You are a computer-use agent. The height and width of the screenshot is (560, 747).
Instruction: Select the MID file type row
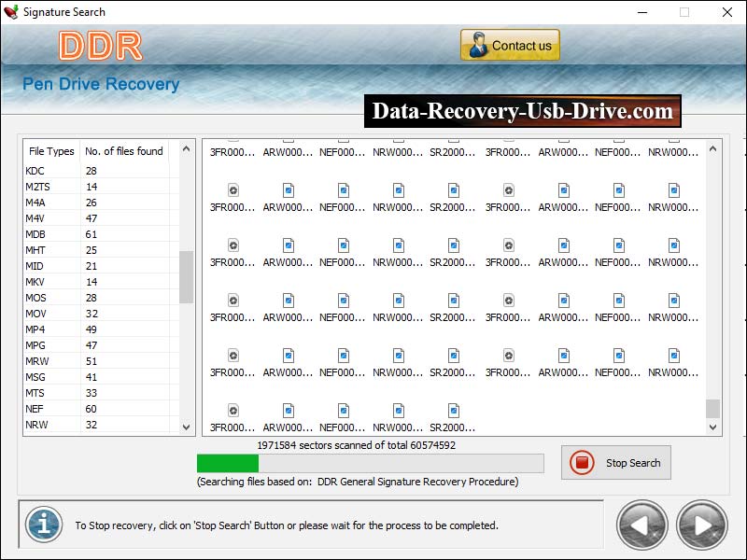[x=102, y=266]
